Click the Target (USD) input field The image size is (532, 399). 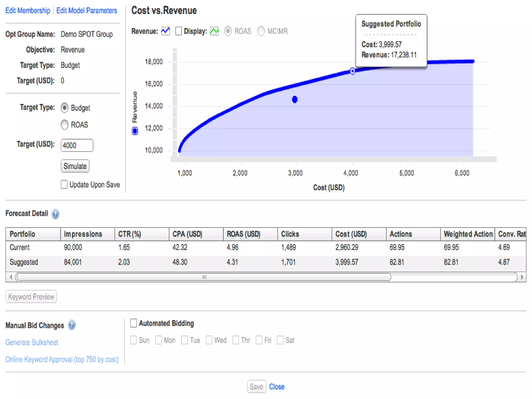click(x=77, y=145)
